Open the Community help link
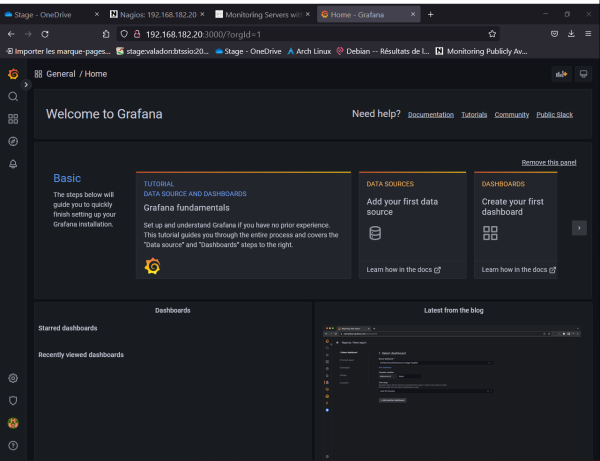 pos(512,115)
